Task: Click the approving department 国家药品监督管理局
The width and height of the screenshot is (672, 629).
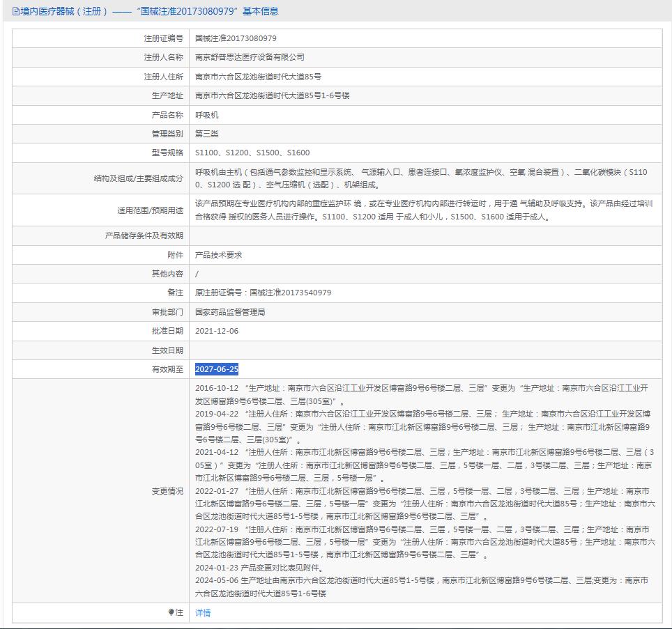Action: pos(230,312)
